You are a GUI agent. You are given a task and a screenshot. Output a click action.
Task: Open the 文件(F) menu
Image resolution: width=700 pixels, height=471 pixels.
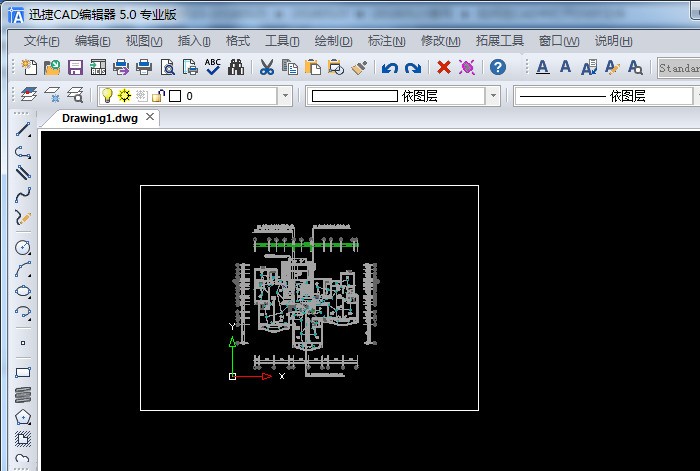point(41,41)
